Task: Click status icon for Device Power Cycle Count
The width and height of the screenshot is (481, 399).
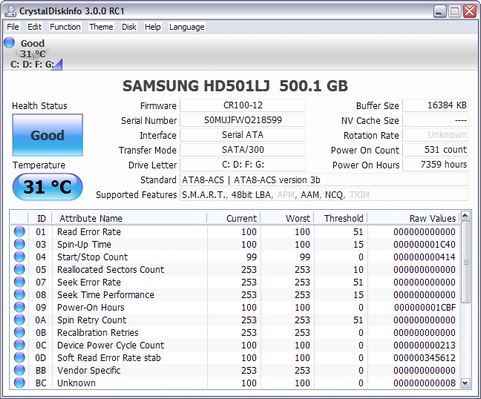Action: (x=19, y=345)
